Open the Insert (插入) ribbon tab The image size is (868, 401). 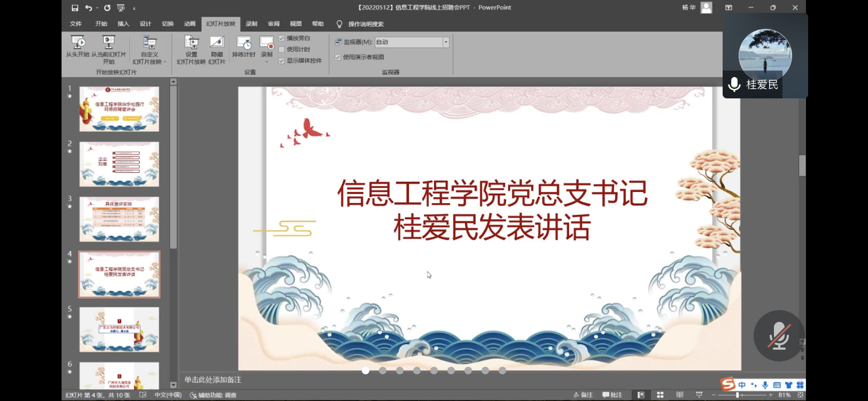[x=123, y=24]
